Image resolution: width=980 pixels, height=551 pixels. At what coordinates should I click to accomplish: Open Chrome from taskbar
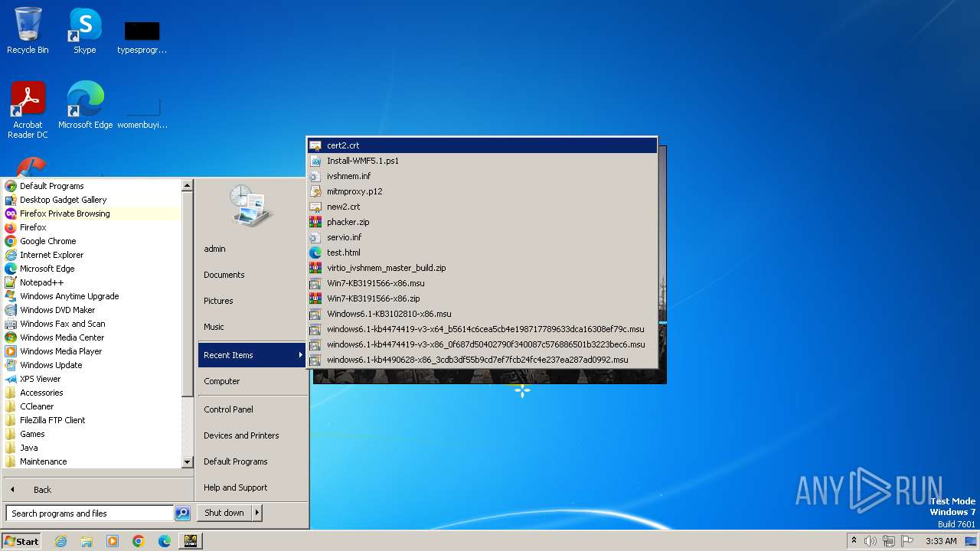[139, 541]
